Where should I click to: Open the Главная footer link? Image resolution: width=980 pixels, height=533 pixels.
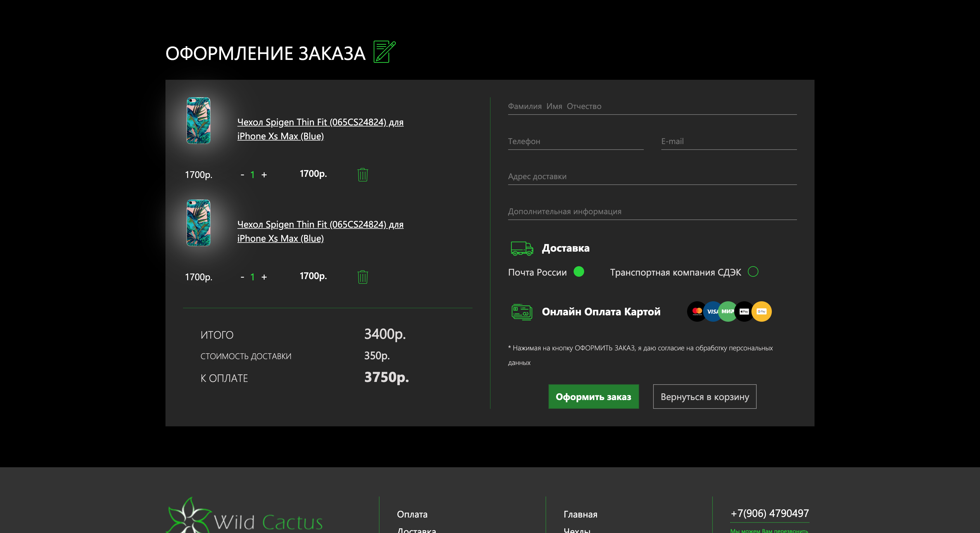pyautogui.click(x=580, y=514)
